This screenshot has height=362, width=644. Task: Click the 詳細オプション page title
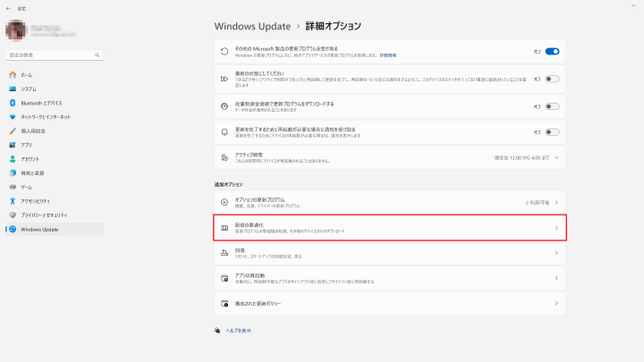333,26
